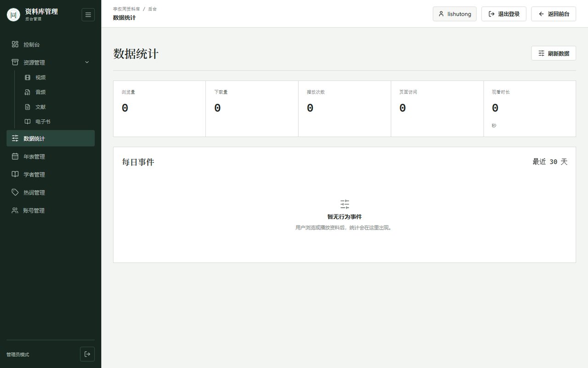Click the 资料库管理 sidebar title
The width and height of the screenshot is (588, 368).
point(41,11)
